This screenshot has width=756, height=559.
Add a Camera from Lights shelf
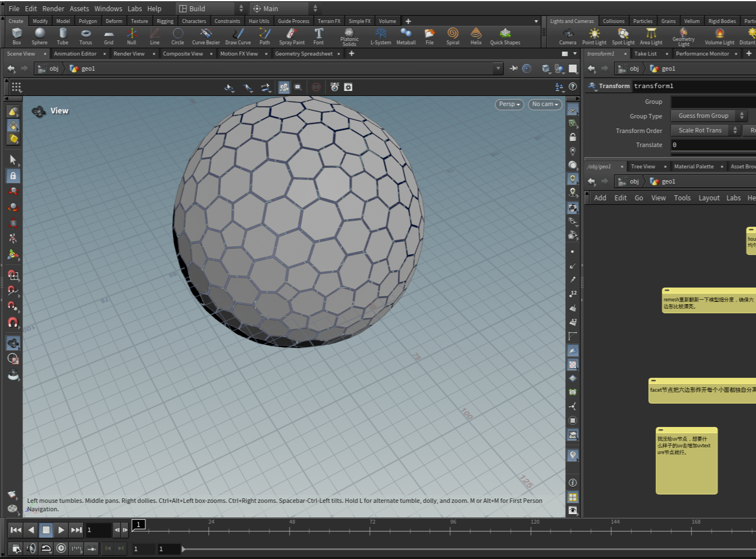(567, 36)
